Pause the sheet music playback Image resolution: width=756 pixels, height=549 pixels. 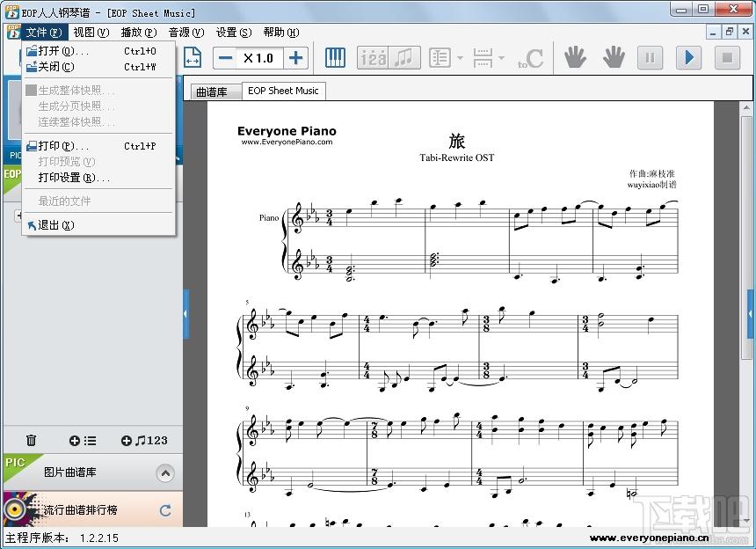tap(650, 58)
